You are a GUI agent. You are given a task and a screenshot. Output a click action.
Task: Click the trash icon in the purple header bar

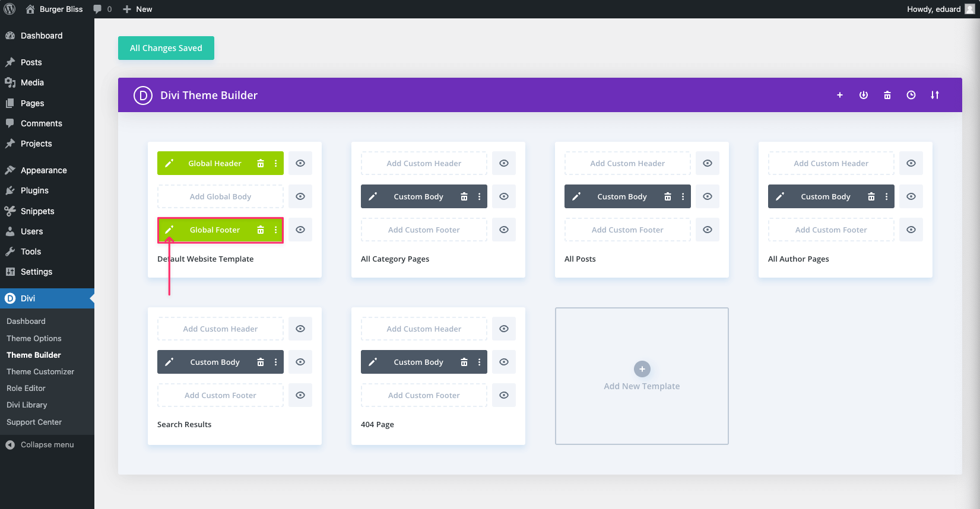(887, 95)
